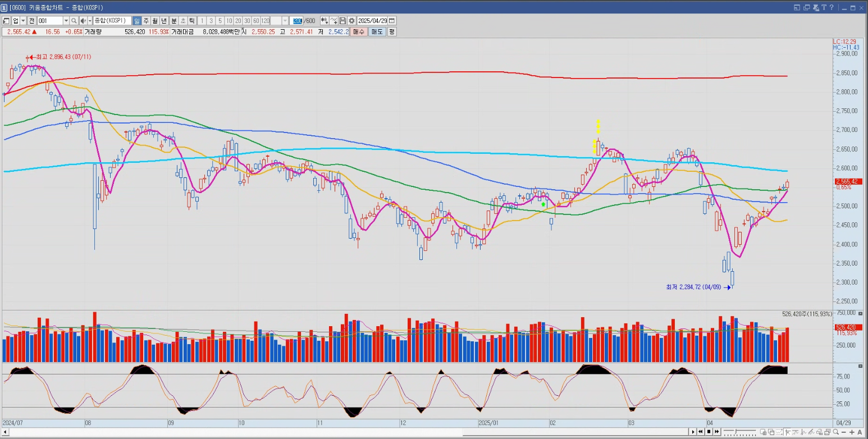
Task: Click the 2025/04/29 date field
Action: coord(372,21)
